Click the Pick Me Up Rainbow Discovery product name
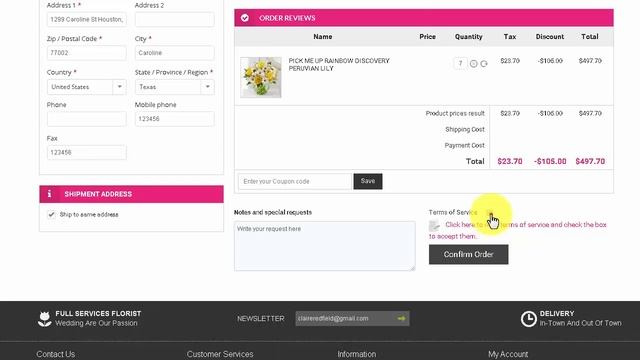Screen dimensions: 640x360 click(x=339, y=64)
